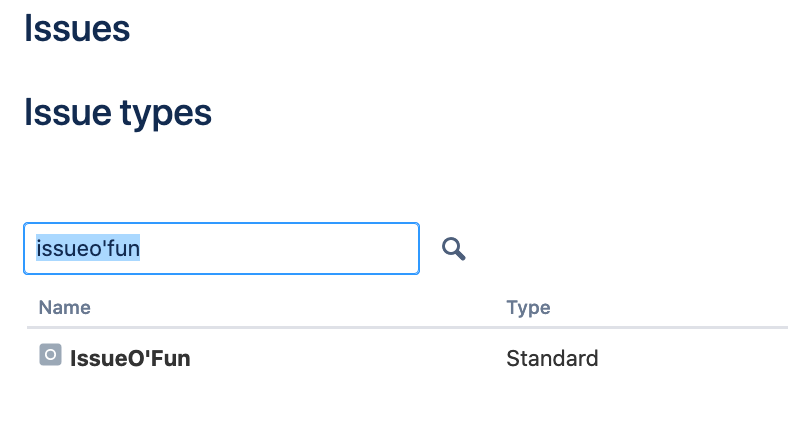This screenshot has height=426, width=788.
Task: Click the "Type" header label
Action: click(528, 307)
